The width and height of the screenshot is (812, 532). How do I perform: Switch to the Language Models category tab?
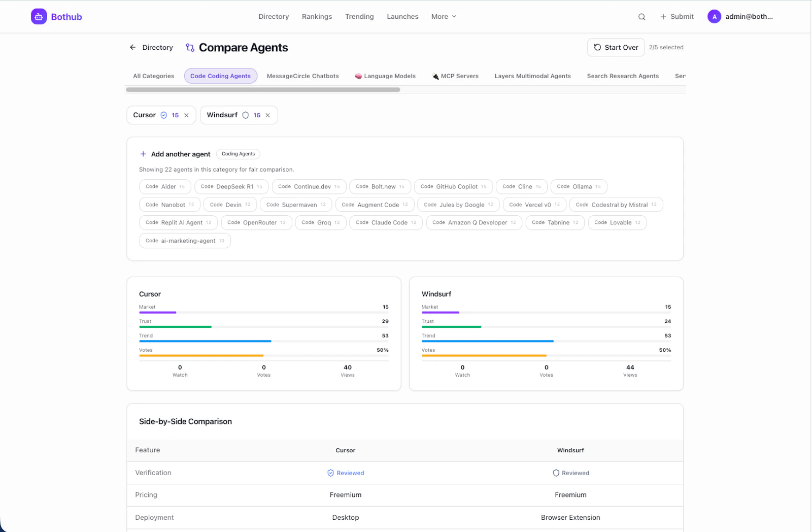click(x=385, y=76)
